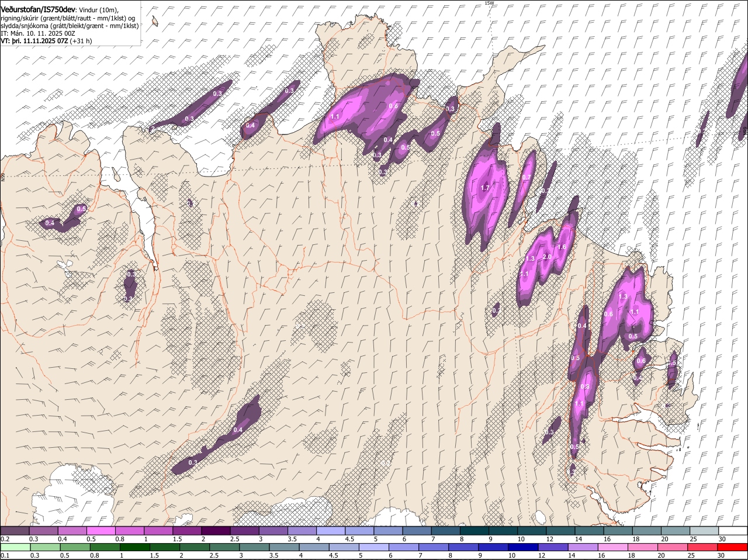Screen dimensions: 748x560
Task: Click the initial time line 'IT: Mán. 10. 11. 2025 00Z'
Action: (x=38, y=33)
